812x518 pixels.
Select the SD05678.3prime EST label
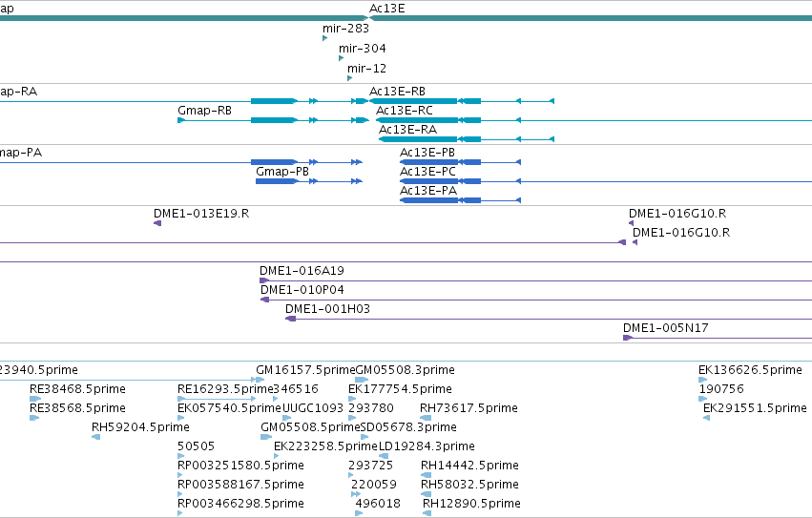tap(408, 428)
